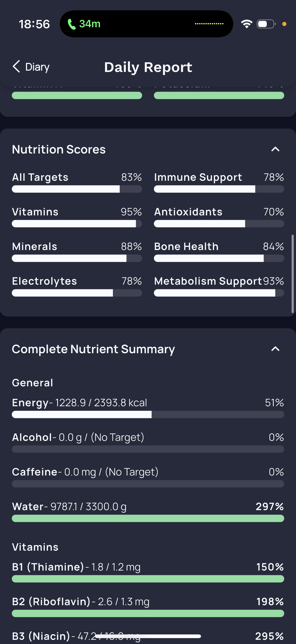Select the Antioxidants score row

[219, 217]
